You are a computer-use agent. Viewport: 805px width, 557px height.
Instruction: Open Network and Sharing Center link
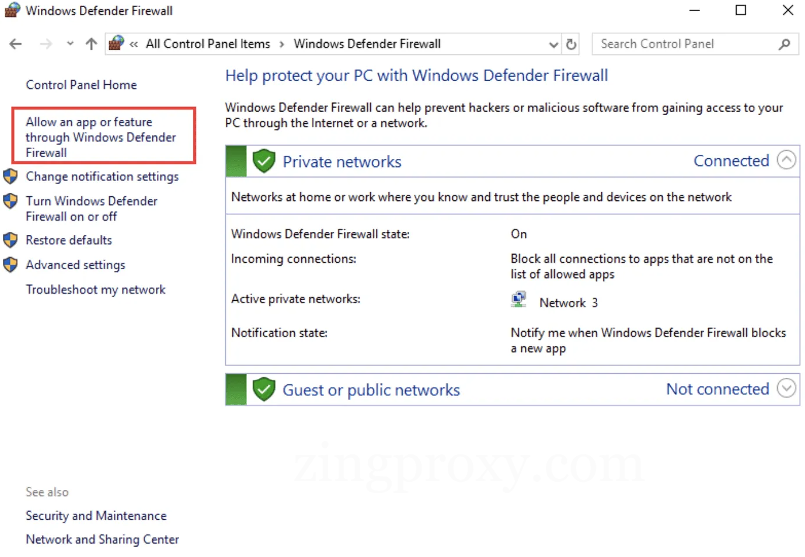click(102, 540)
